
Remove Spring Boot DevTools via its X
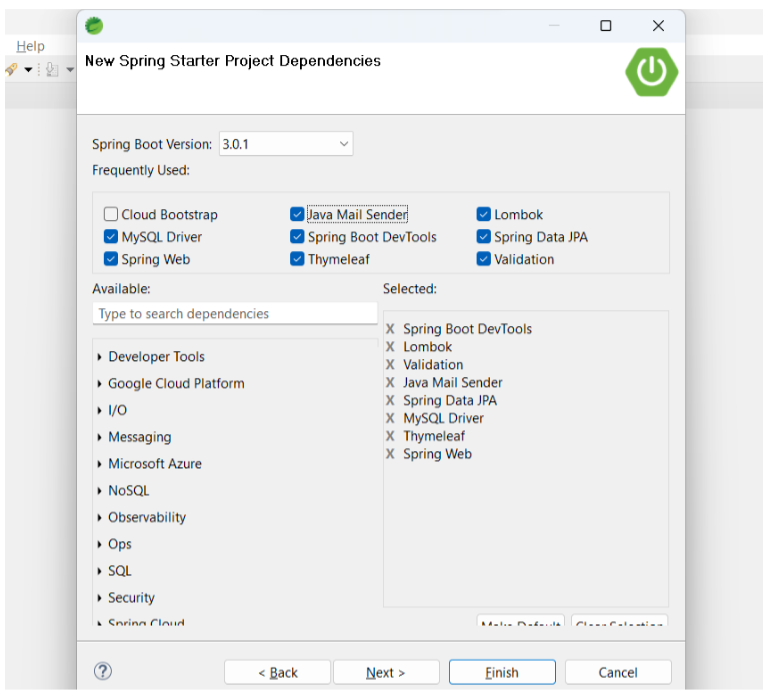pyautogui.click(x=390, y=329)
